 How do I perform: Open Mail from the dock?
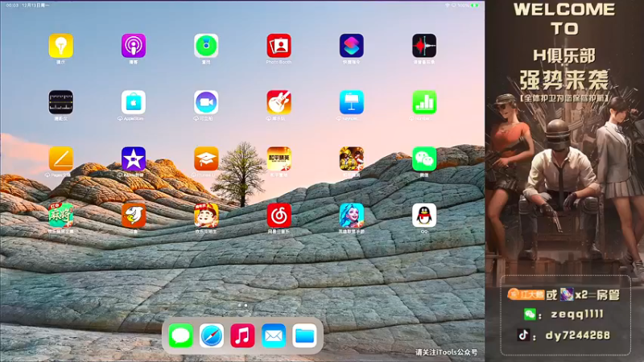pyautogui.click(x=274, y=335)
